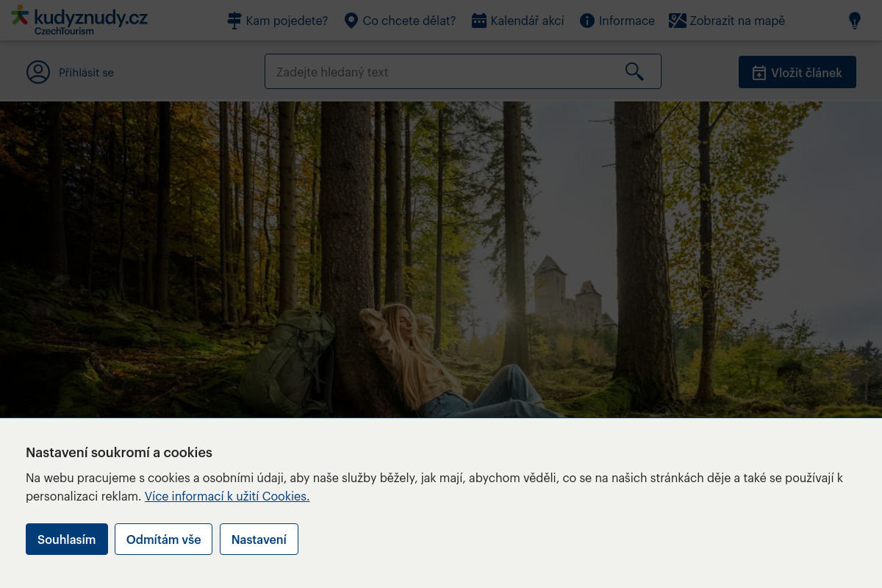Accept cookies with the Souhlasím button

click(66, 539)
